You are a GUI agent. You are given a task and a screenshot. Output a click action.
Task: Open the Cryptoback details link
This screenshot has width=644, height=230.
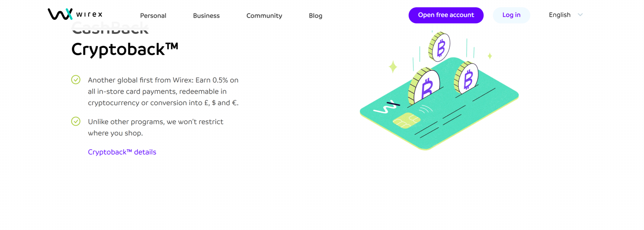[122, 152]
